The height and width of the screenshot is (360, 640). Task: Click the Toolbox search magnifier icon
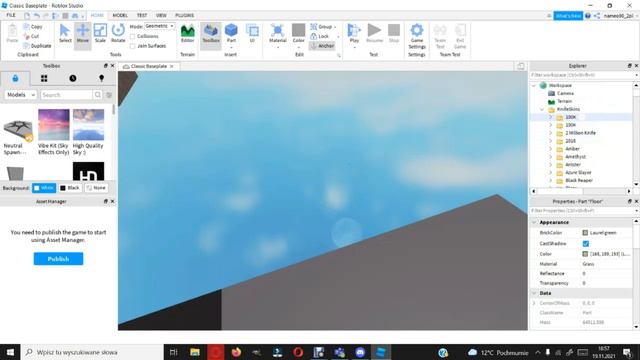point(98,95)
